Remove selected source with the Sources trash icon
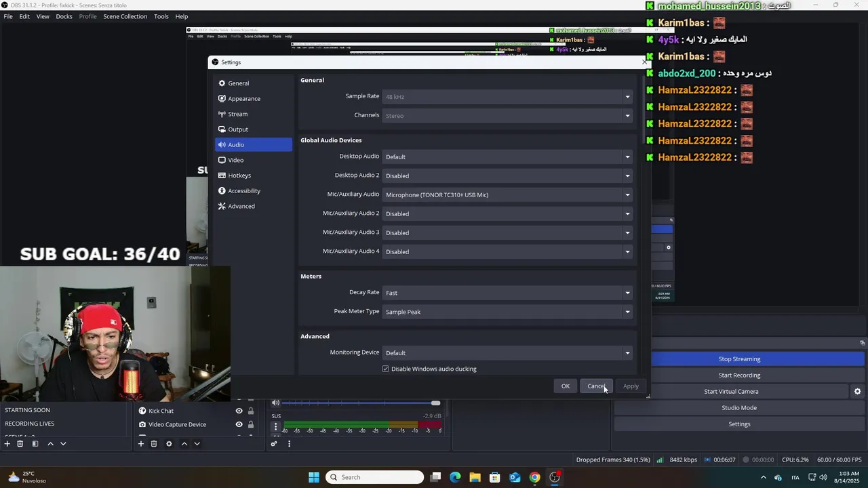The width and height of the screenshot is (868, 488). [x=154, y=444]
